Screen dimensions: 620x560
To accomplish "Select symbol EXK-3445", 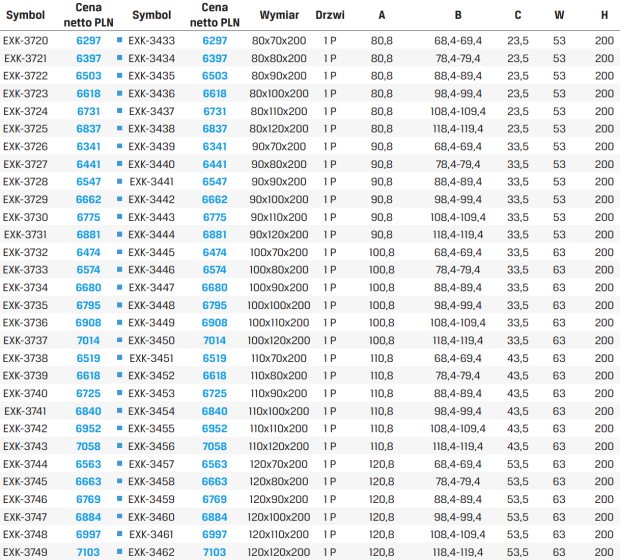I will (x=151, y=253).
